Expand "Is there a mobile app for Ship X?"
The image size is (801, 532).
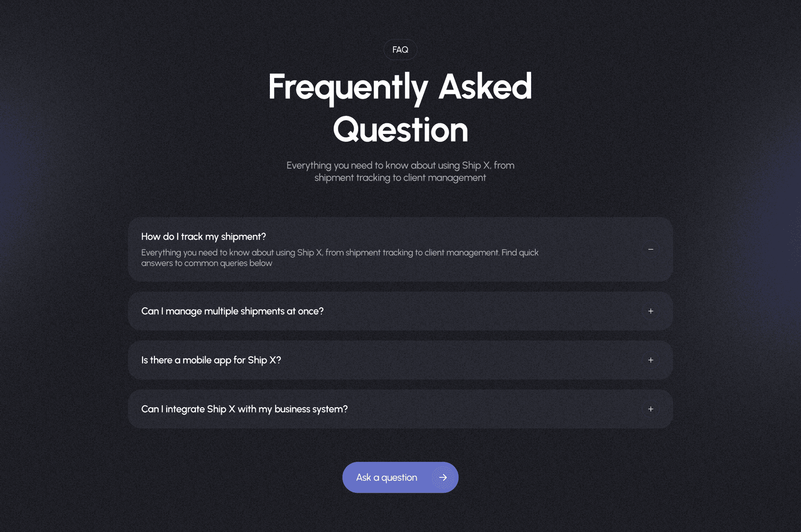tap(211, 360)
